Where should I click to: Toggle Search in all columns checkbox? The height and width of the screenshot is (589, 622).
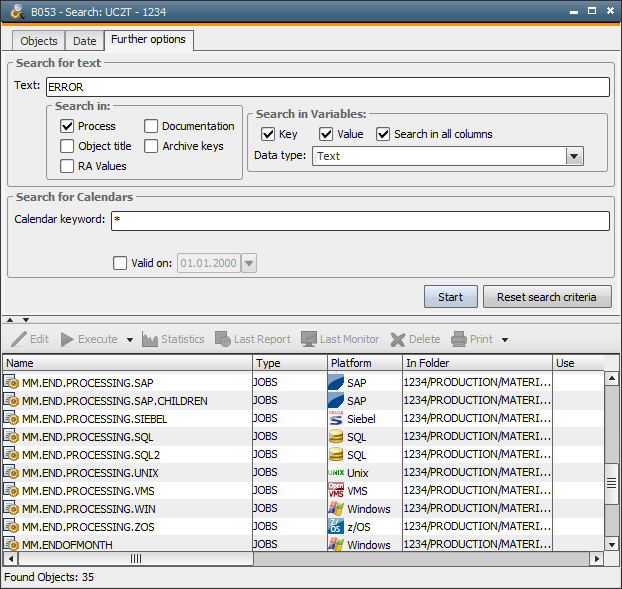coord(383,134)
